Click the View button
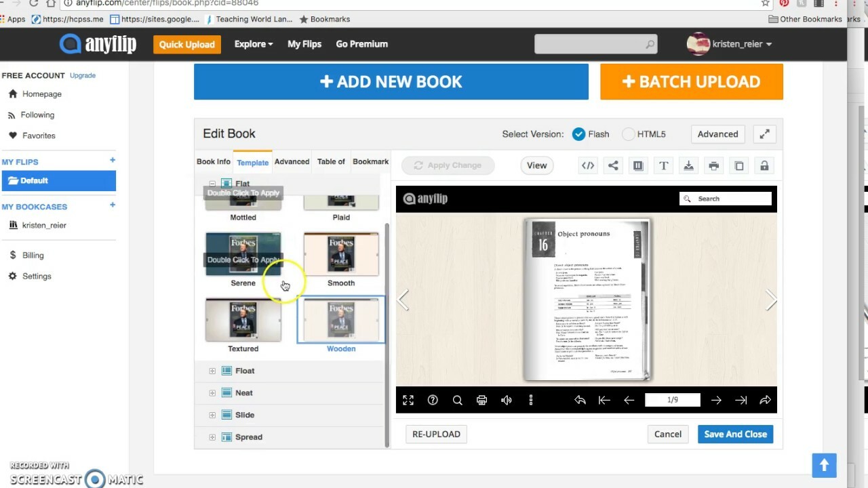This screenshot has height=488, width=868. pyautogui.click(x=536, y=165)
